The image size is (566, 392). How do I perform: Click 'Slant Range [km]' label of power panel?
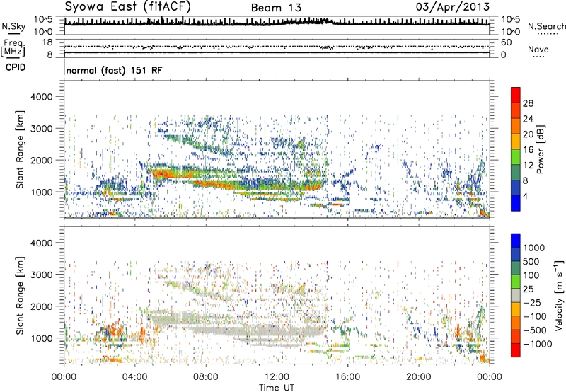coord(20,149)
